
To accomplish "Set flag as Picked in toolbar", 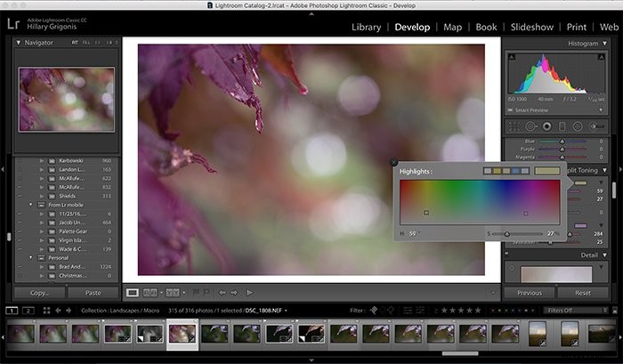I will [x=196, y=293].
